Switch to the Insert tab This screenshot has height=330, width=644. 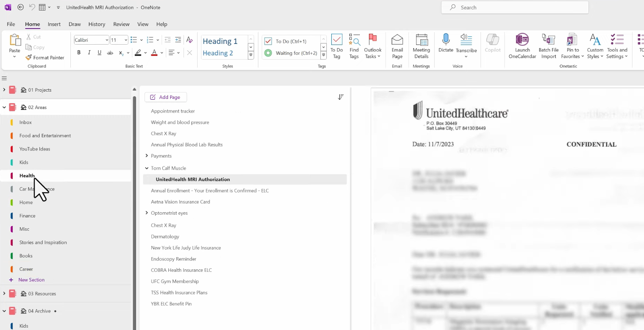(54, 24)
